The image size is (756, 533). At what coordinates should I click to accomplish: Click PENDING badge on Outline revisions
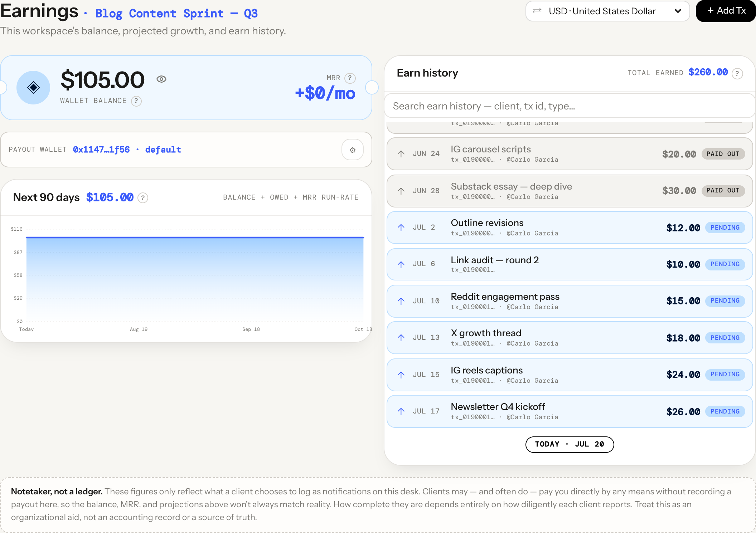click(725, 228)
